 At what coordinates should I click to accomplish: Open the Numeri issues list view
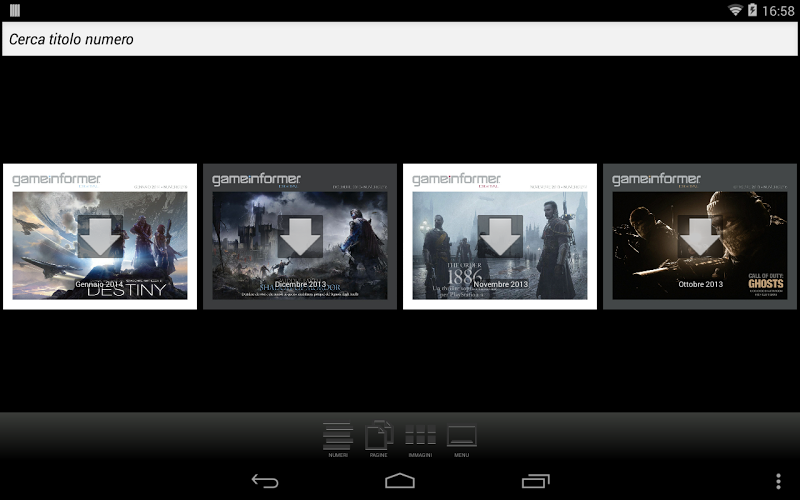338,439
